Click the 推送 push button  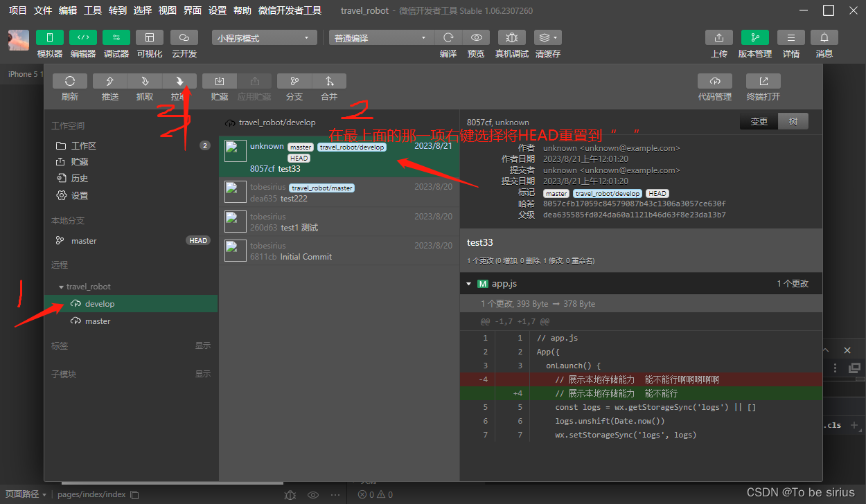point(110,81)
